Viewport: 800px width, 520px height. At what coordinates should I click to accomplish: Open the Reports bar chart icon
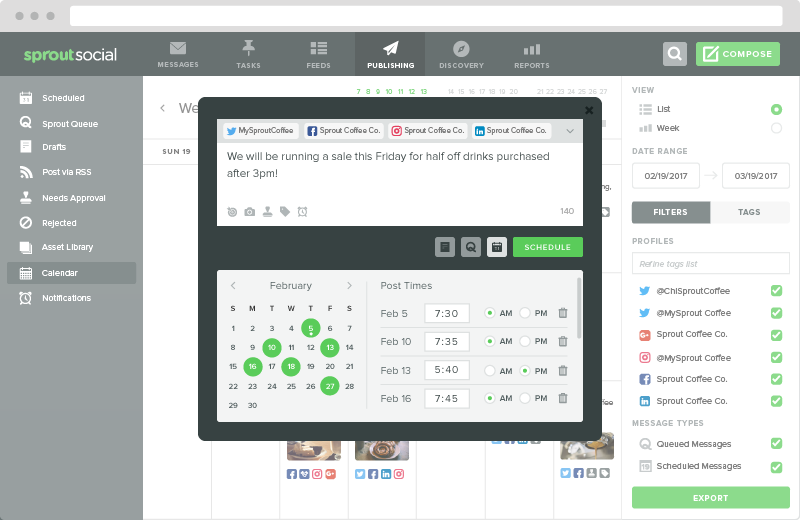(532, 49)
